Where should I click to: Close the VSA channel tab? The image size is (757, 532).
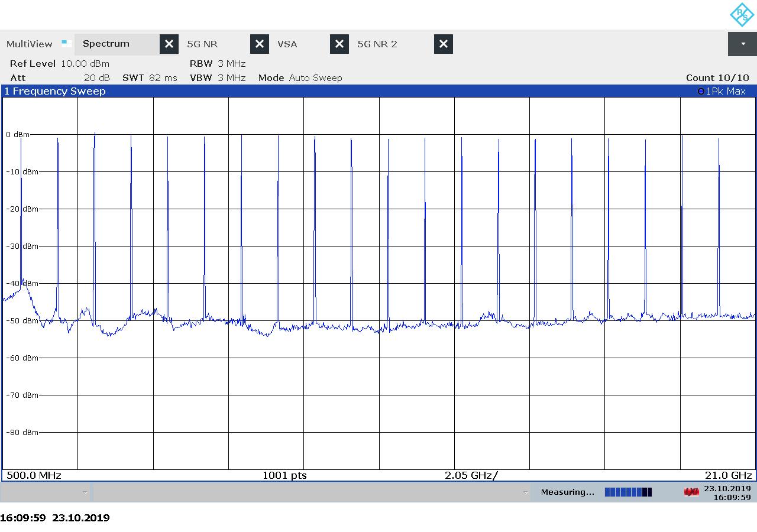tap(339, 44)
